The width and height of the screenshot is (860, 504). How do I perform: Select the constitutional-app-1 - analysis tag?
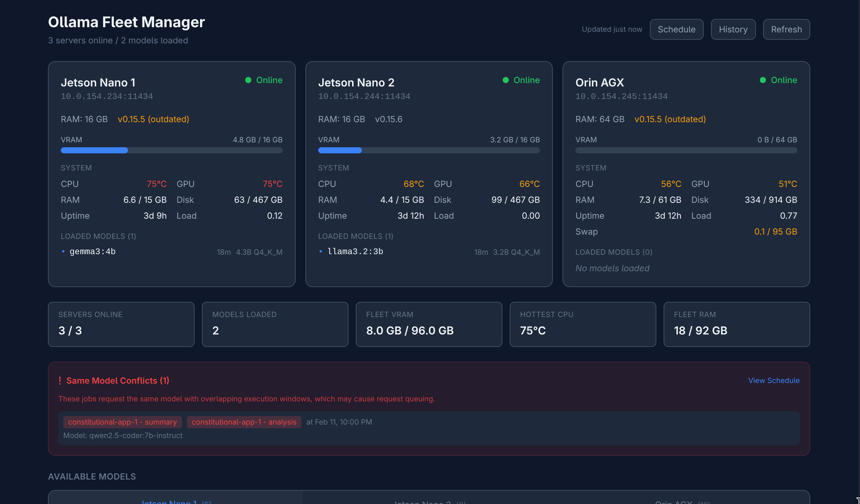244,422
